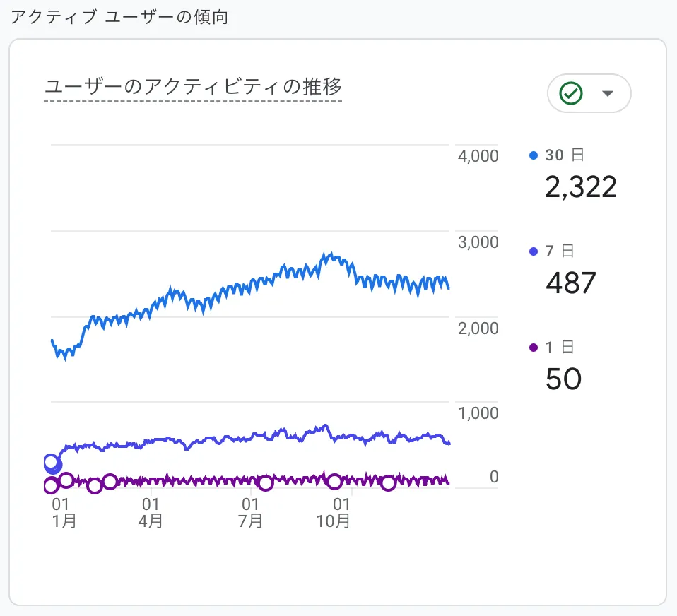Expand the data quality dropdown arrow
Viewport: 677px width, 616px height.
(606, 93)
